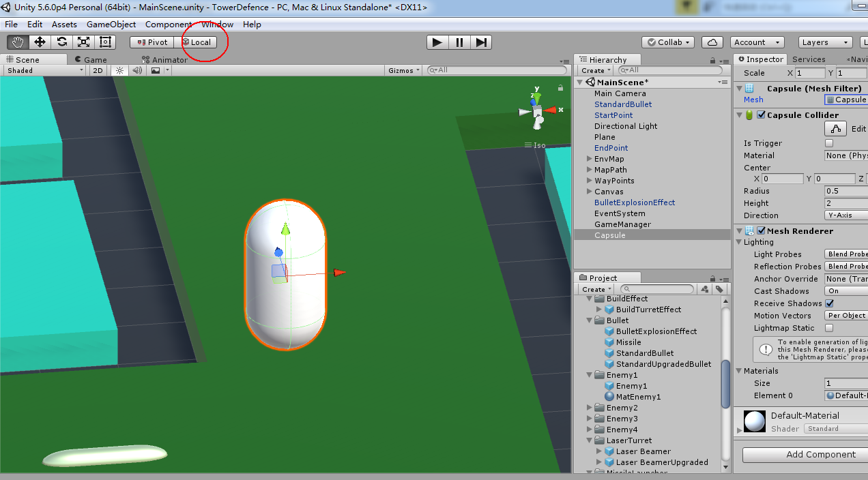Viewport: 868px width, 480px height.
Task: Switch to the Services tab
Action: (x=809, y=59)
